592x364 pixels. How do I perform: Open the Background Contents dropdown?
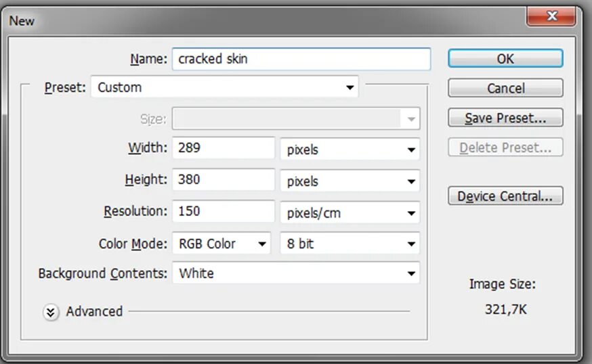(x=296, y=273)
